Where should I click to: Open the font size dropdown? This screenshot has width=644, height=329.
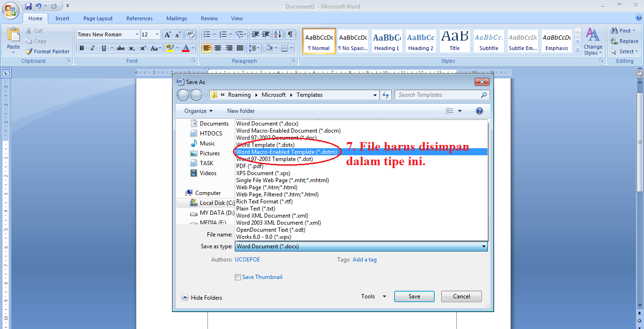156,34
